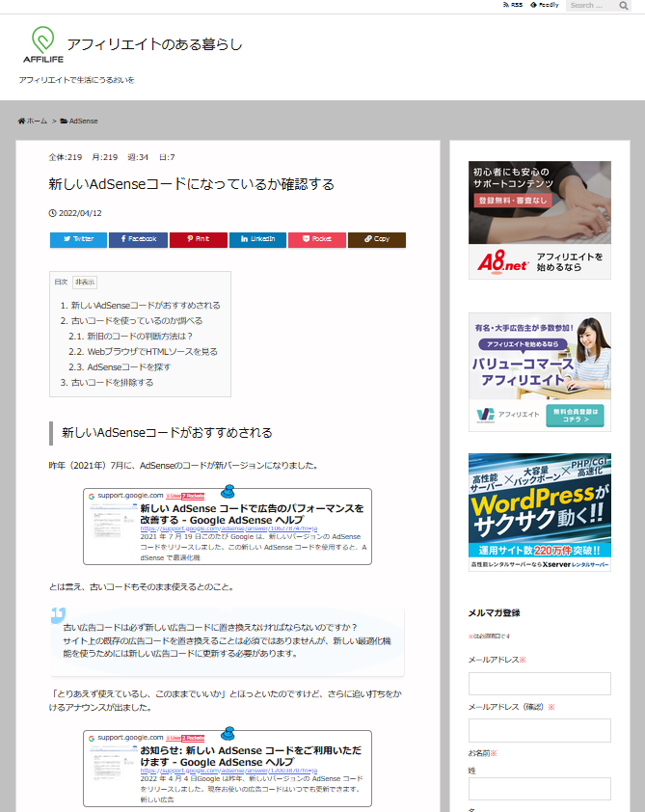Image resolution: width=645 pixels, height=812 pixels.
Task: Open 新しい AdSense コードで広告のパフォーマンス link card title
Action: tap(252, 514)
